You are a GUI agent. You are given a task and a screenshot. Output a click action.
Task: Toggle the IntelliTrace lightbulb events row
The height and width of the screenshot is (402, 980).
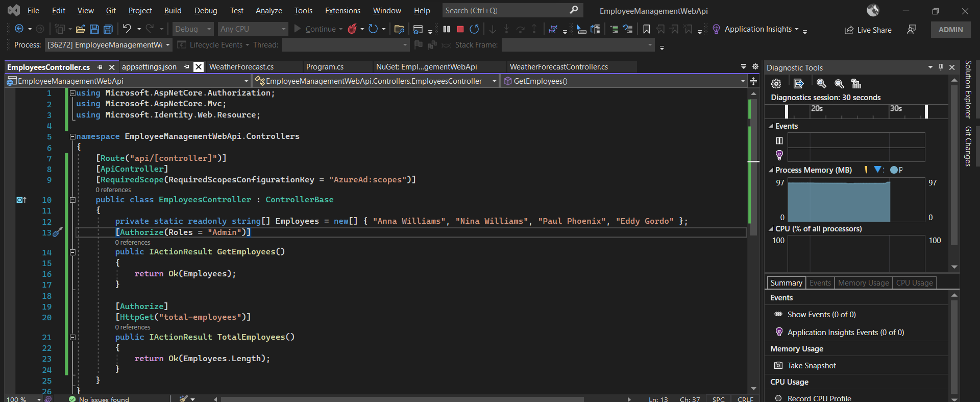coord(779,155)
